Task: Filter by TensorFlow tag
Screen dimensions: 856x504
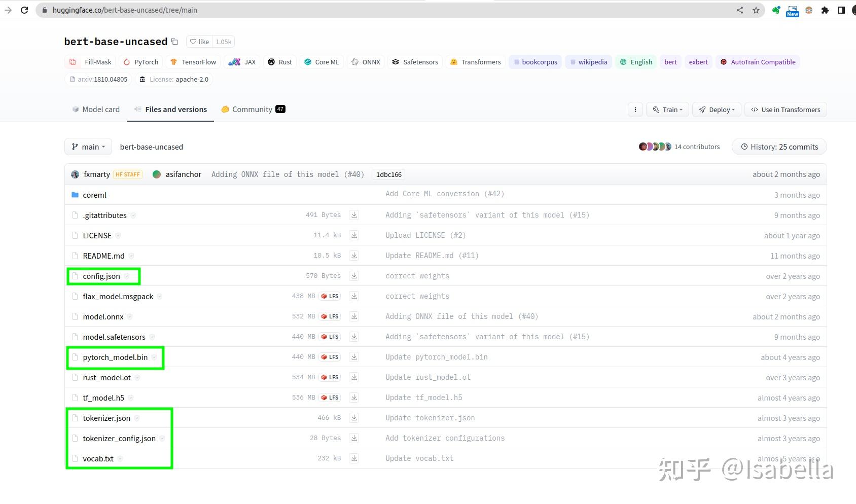Action: click(x=193, y=62)
